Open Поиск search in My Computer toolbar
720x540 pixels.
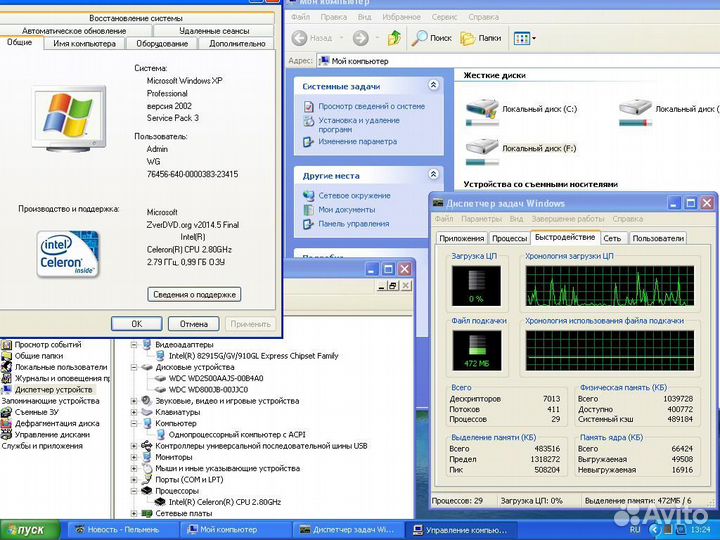click(x=431, y=38)
